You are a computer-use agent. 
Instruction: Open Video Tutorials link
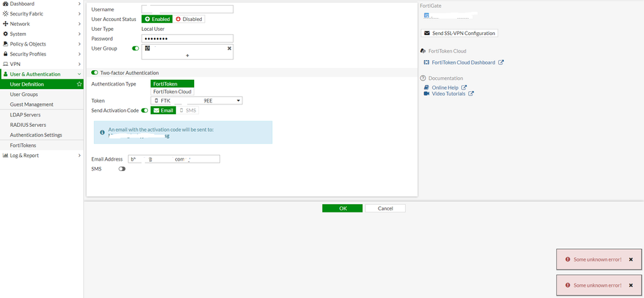pos(448,94)
